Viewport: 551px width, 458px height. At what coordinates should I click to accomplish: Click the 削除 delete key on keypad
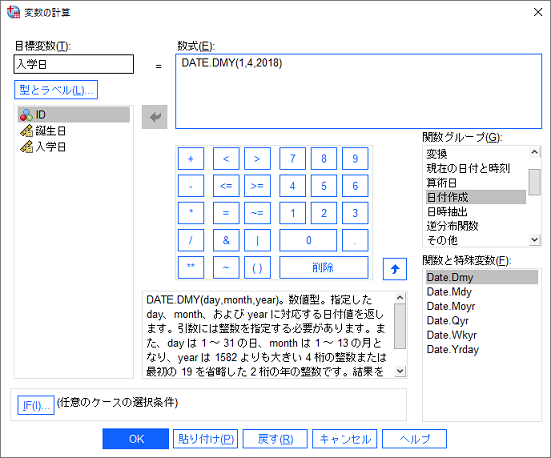[324, 267]
